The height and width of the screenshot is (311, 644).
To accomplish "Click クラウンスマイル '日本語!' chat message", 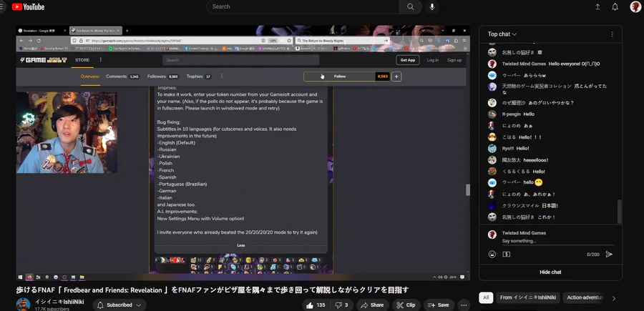I will click(x=550, y=206).
